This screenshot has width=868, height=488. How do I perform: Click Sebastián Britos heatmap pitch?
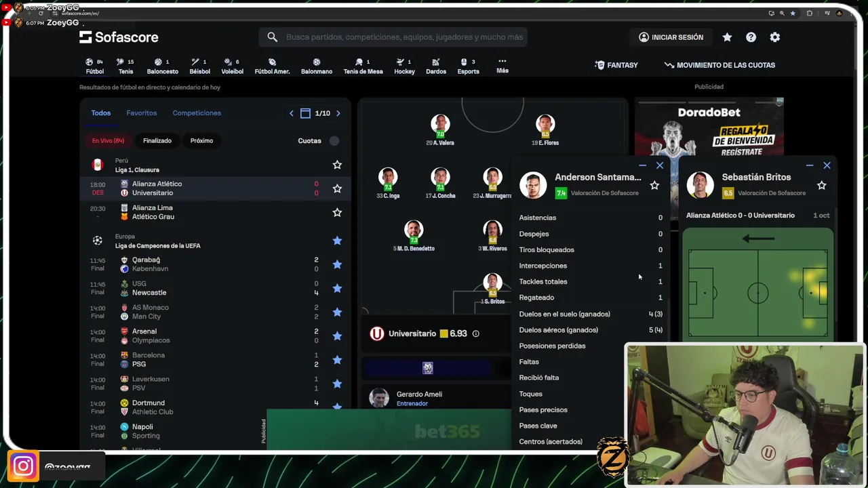point(758,293)
